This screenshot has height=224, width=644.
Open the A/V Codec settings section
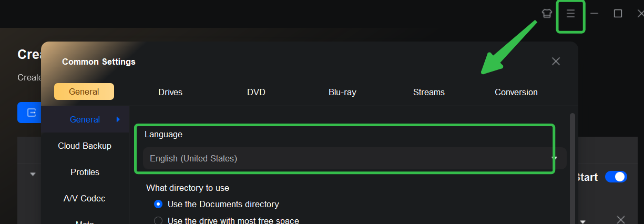85,198
